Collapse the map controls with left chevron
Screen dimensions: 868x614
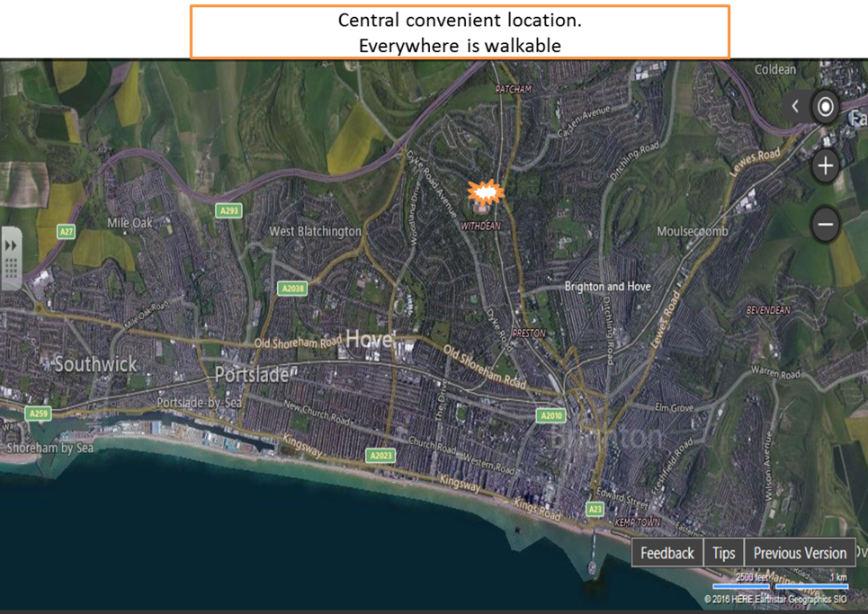795,106
